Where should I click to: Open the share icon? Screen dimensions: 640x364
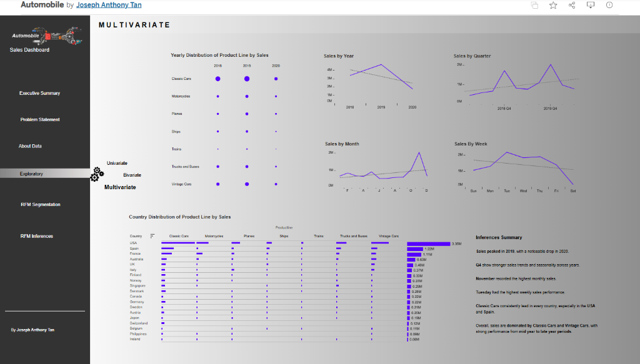tap(572, 5)
